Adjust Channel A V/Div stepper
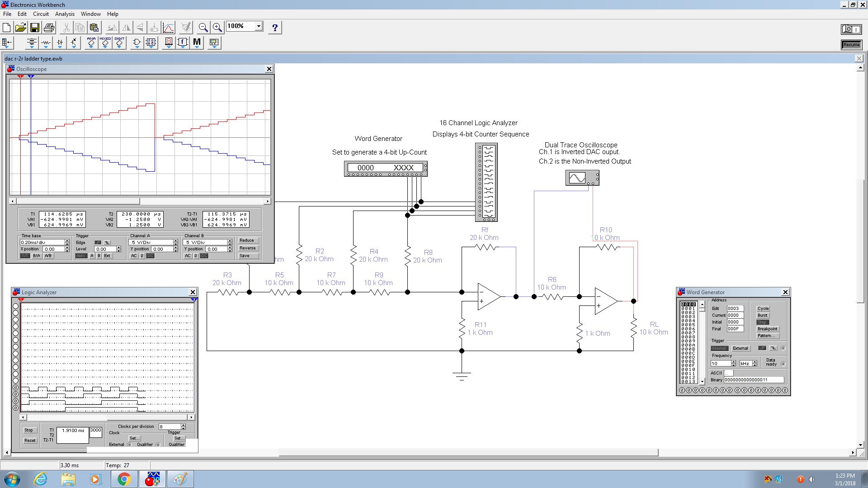Viewport: 868px width, 488px height. pos(175,243)
